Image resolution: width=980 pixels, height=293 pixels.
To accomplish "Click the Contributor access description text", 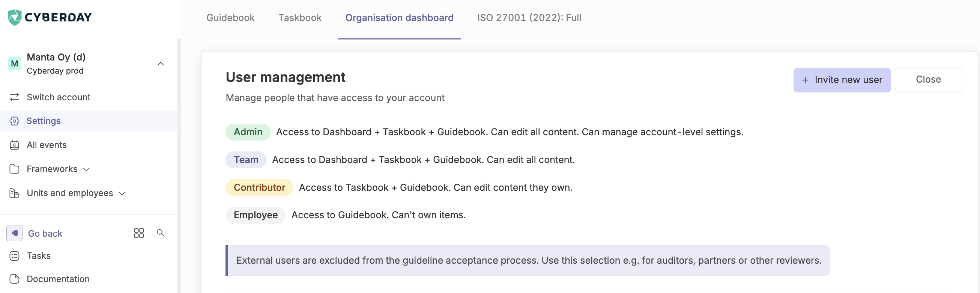I will pos(436,187).
